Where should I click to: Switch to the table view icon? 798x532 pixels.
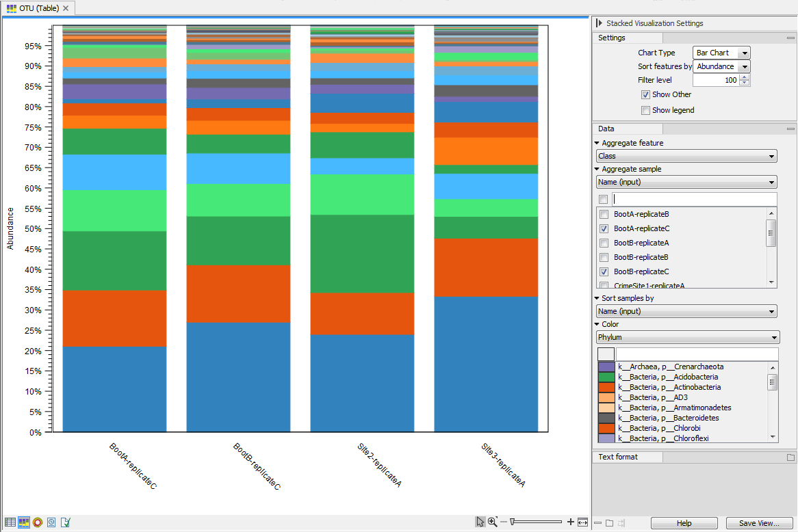(x=10, y=522)
